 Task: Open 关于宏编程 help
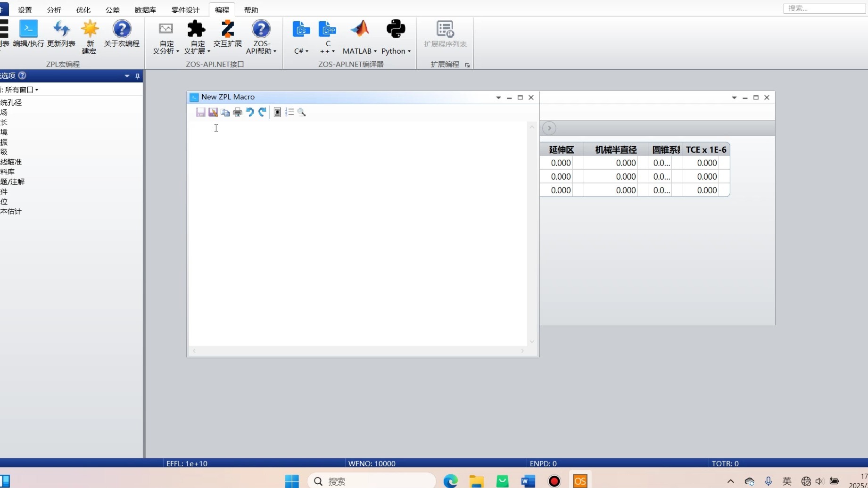pyautogui.click(x=122, y=33)
